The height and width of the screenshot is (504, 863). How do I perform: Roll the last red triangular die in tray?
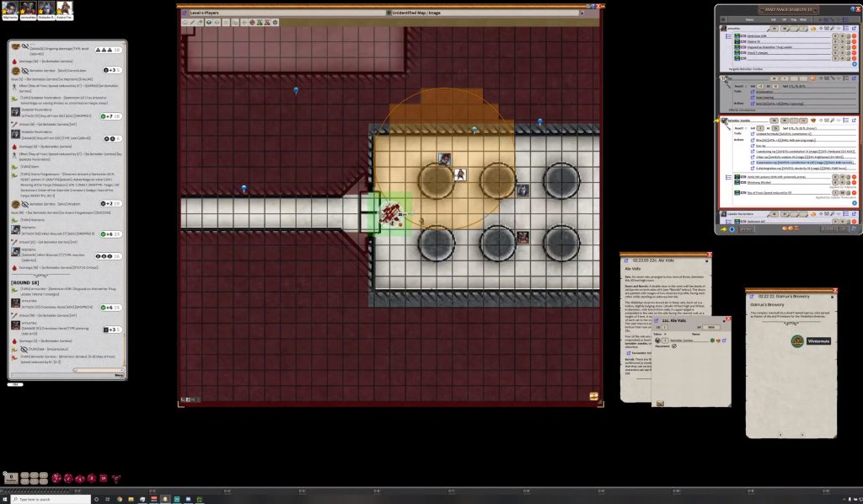point(116,479)
